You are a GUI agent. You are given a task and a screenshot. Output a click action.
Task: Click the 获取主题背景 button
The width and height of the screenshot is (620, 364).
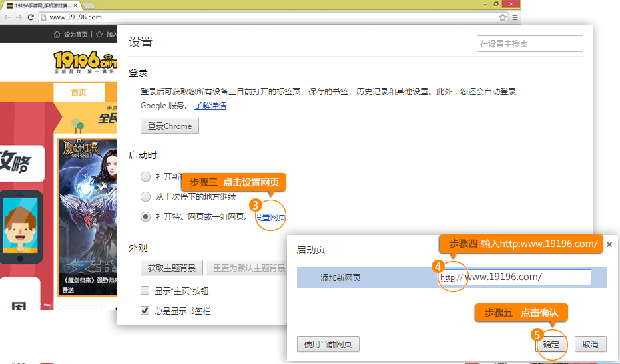click(x=171, y=268)
